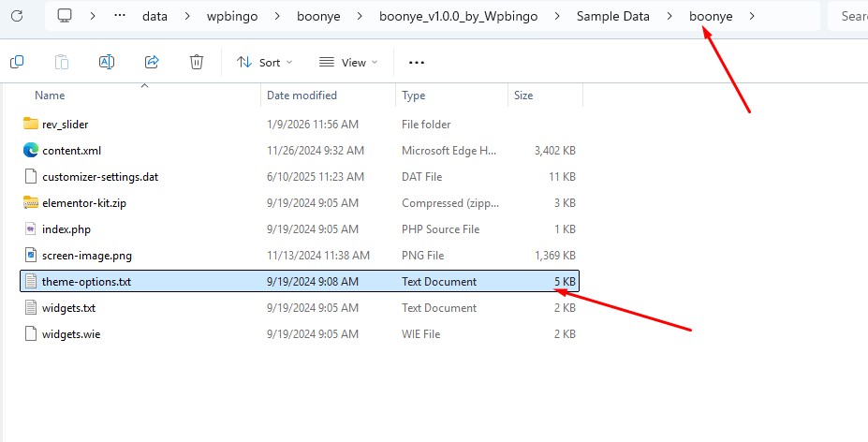Screen dimensions: 868x442
Task: Select the rev_slider folder
Action: 65,124
